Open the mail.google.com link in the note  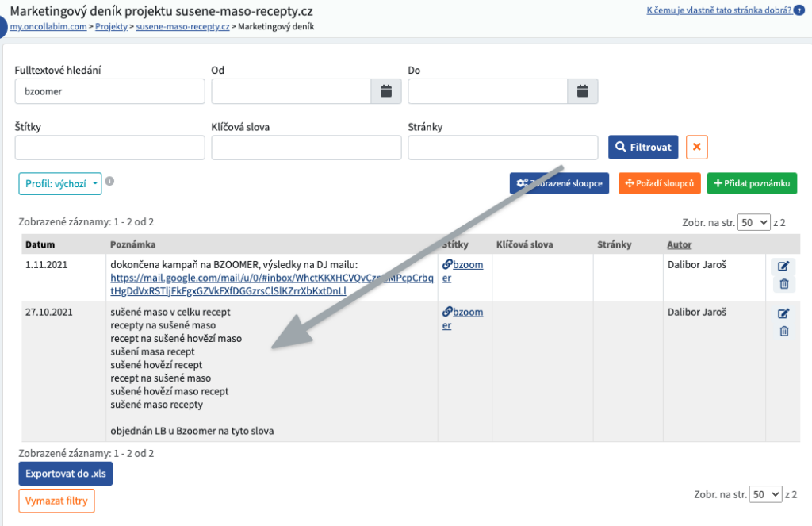click(272, 285)
